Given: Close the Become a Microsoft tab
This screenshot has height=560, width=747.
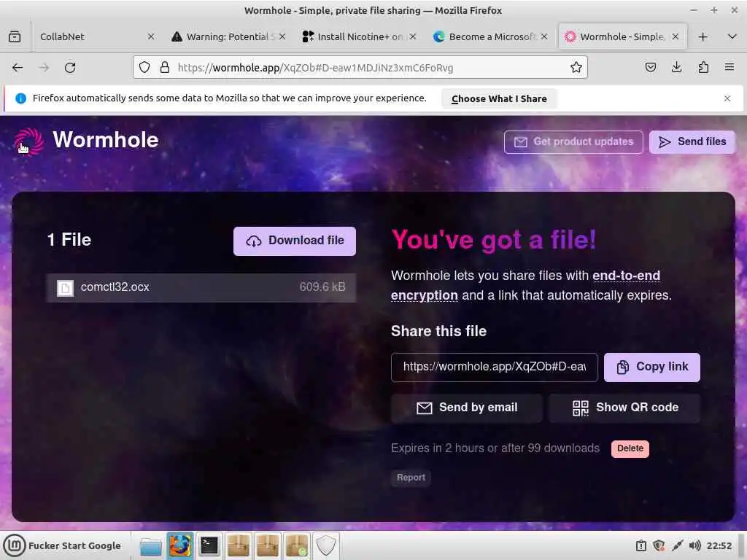Looking at the screenshot, I should pyautogui.click(x=544, y=36).
